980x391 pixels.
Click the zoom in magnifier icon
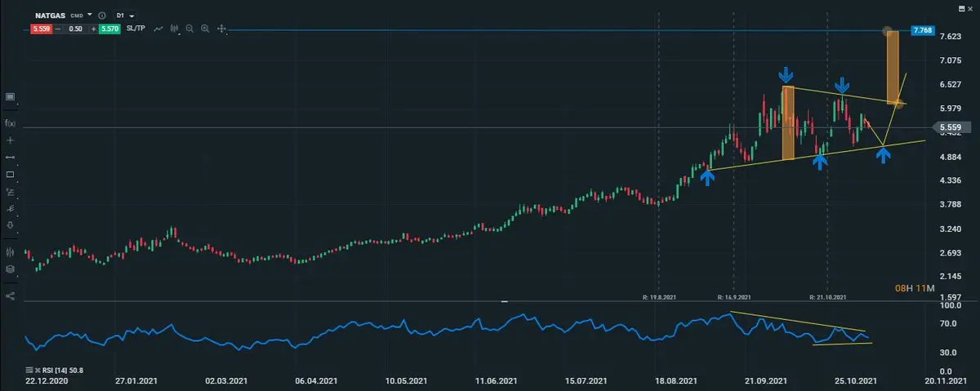tap(205, 29)
